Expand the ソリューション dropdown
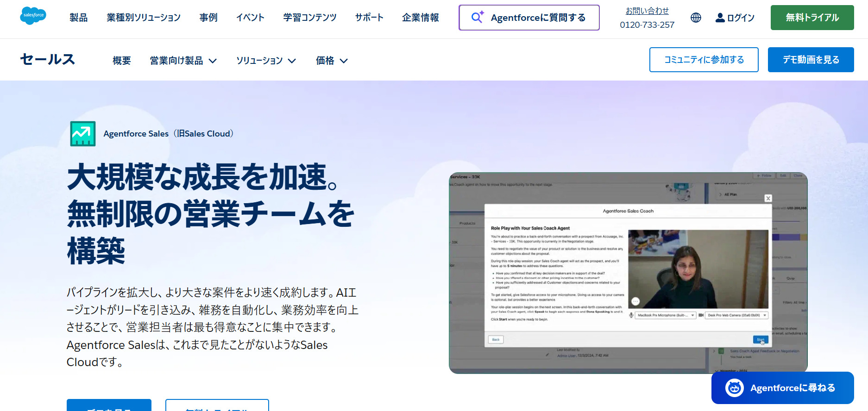The height and width of the screenshot is (411, 868). click(266, 61)
